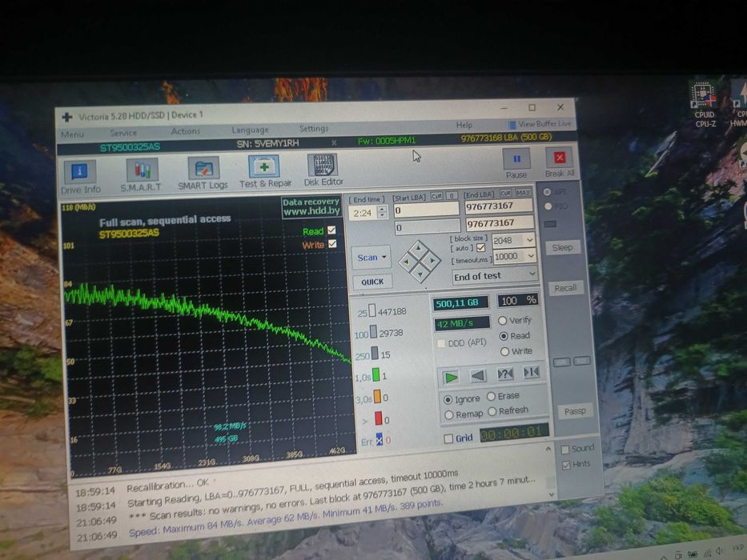The height and width of the screenshot is (560, 747).
Task: Select the PIO mode radio button
Action: (548, 206)
